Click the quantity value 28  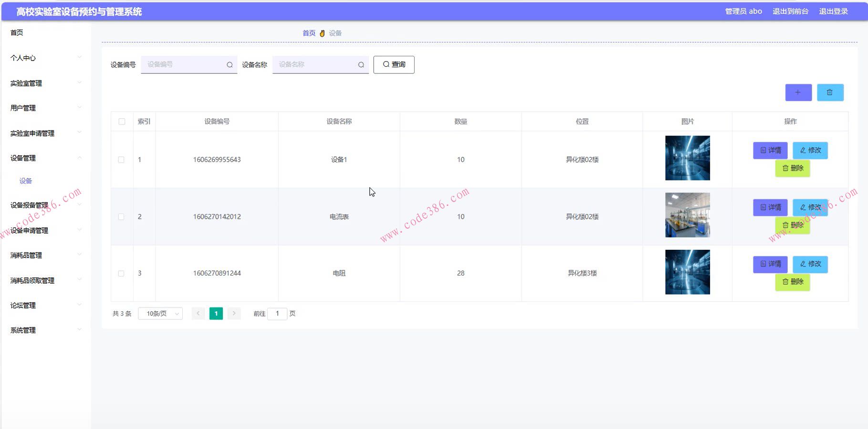tap(460, 274)
